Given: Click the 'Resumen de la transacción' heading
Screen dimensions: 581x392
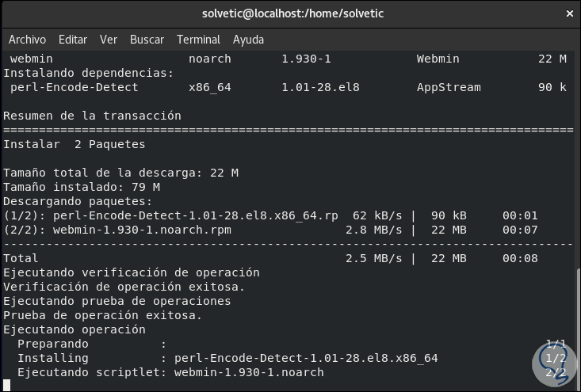Looking at the screenshot, I should tap(92, 116).
